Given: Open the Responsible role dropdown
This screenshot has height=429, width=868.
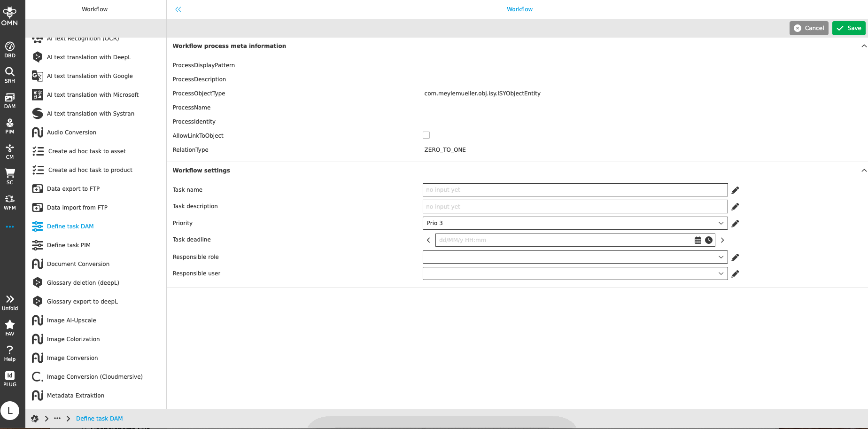Looking at the screenshot, I should pos(574,257).
